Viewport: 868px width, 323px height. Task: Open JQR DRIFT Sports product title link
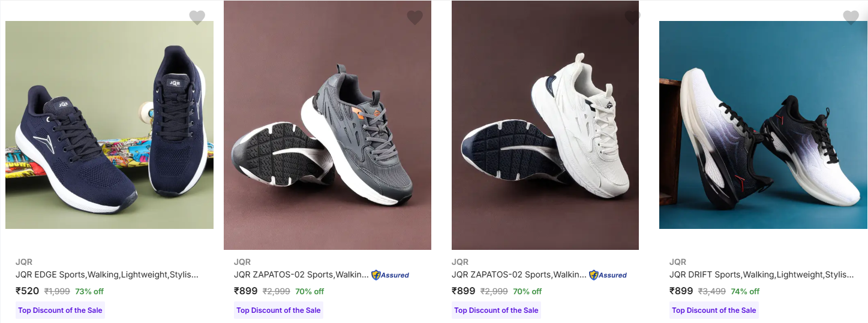(x=762, y=274)
